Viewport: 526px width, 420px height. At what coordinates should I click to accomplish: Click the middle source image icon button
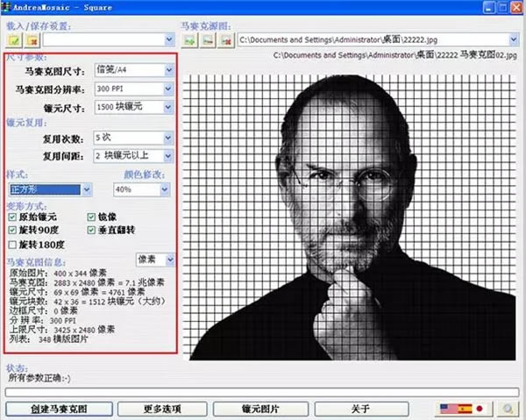point(208,40)
